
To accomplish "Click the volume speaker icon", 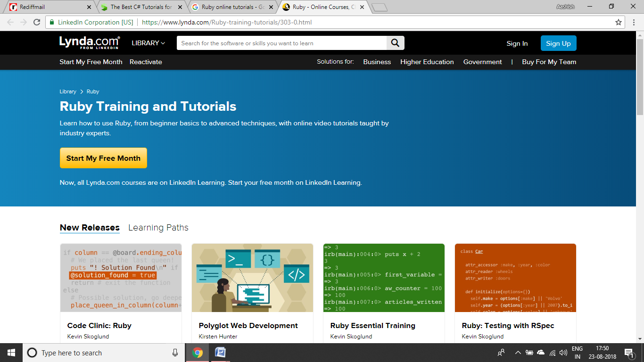I will point(563,353).
